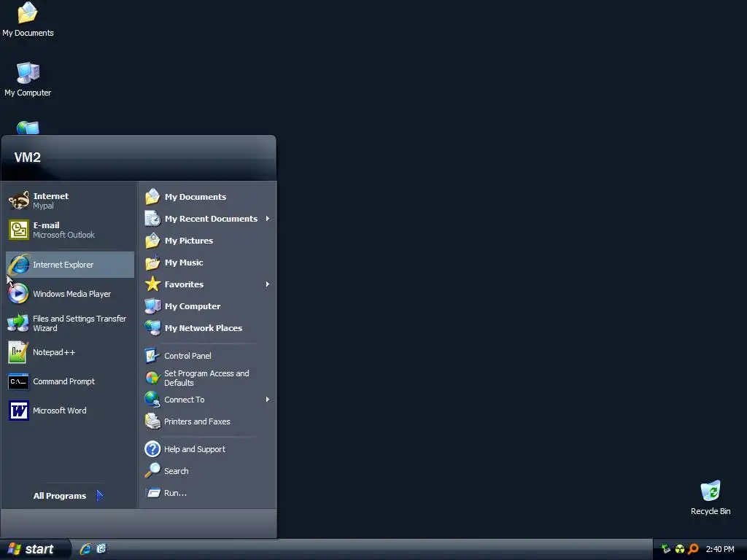Select My Documents desktop icon
This screenshot has width=747, height=560.
(x=28, y=20)
